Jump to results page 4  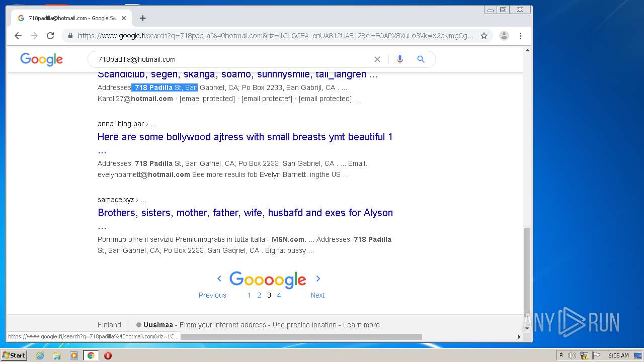(x=279, y=295)
